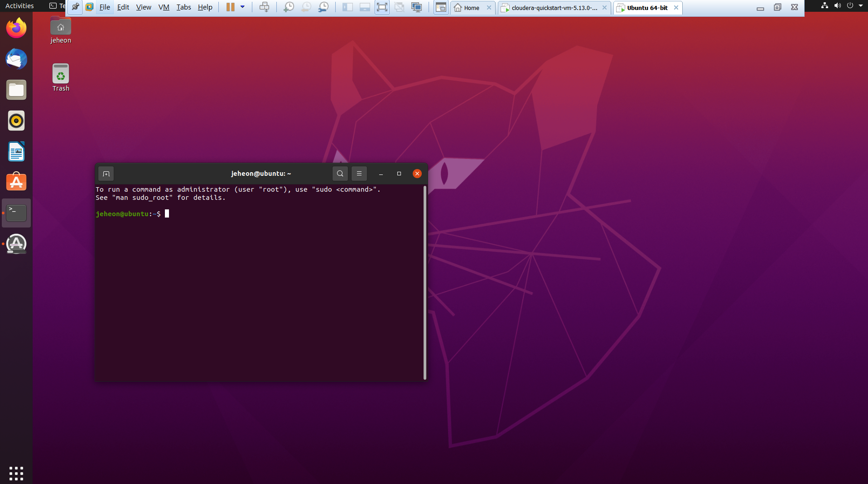Open Activities overview

[19, 6]
